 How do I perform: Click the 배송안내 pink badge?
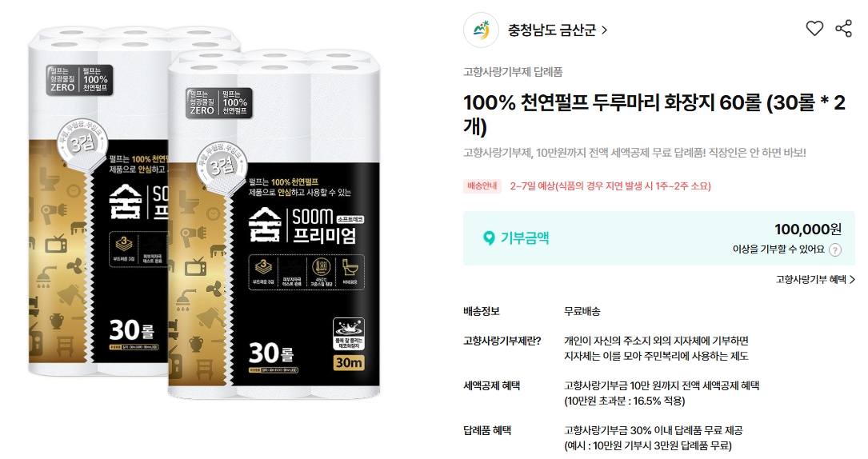tap(482, 186)
